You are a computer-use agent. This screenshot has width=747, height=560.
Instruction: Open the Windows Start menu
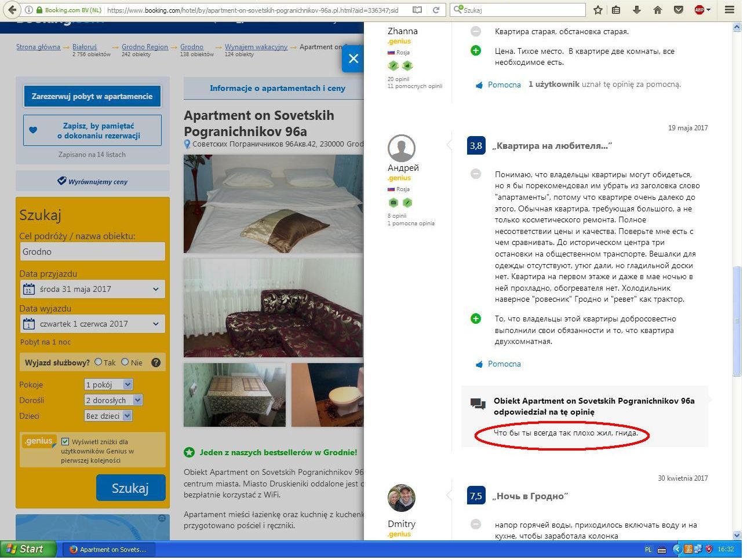click(28, 549)
